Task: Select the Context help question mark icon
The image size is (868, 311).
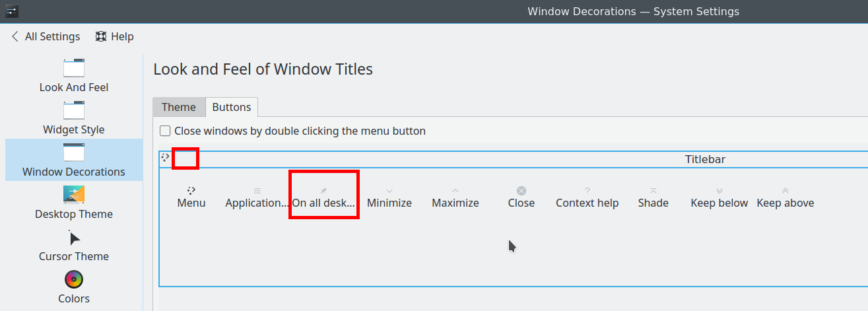Action: coord(587,190)
